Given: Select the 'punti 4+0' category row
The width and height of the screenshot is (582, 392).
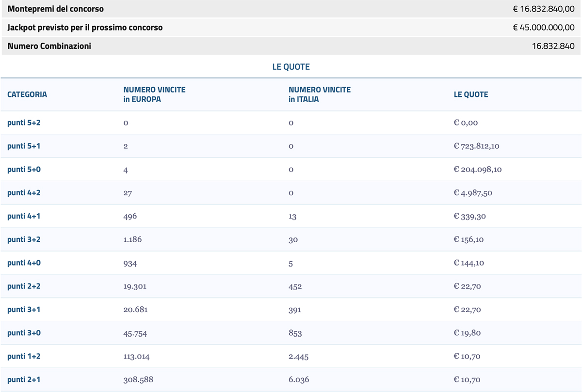Looking at the screenshot, I should [x=291, y=263].
